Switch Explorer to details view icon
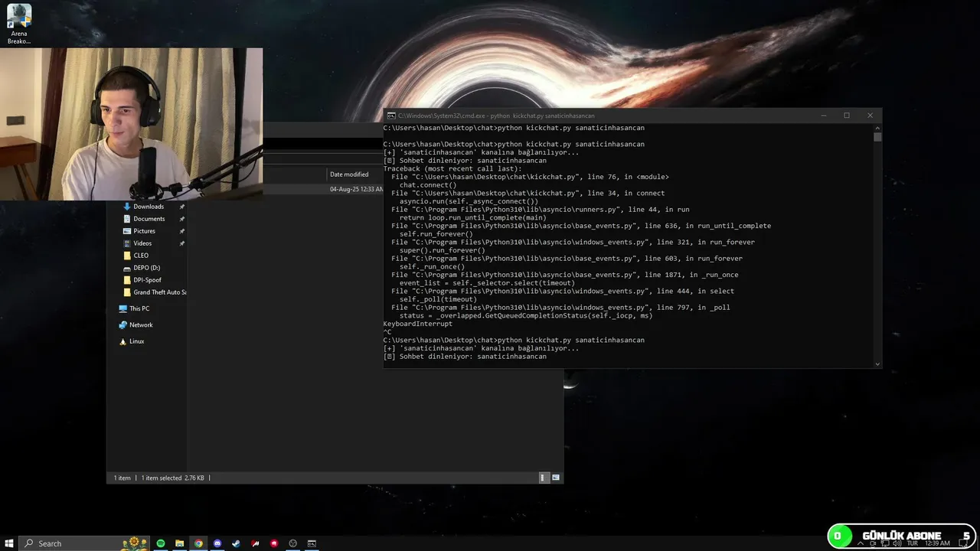The height and width of the screenshot is (551, 980). (543, 478)
